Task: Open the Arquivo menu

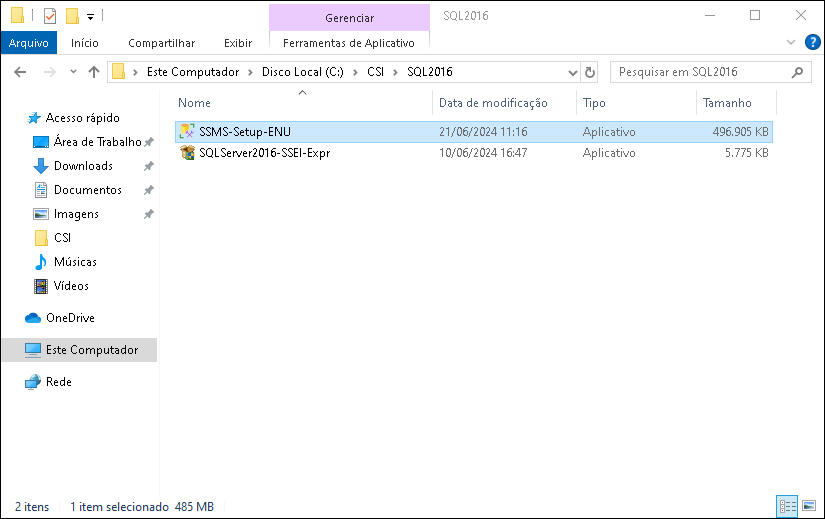Action: point(28,43)
